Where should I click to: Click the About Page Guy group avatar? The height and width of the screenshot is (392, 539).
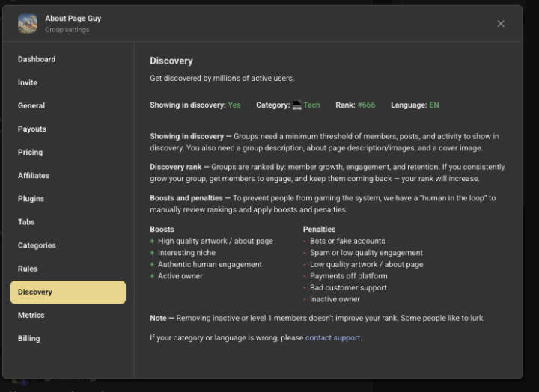[x=28, y=24]
